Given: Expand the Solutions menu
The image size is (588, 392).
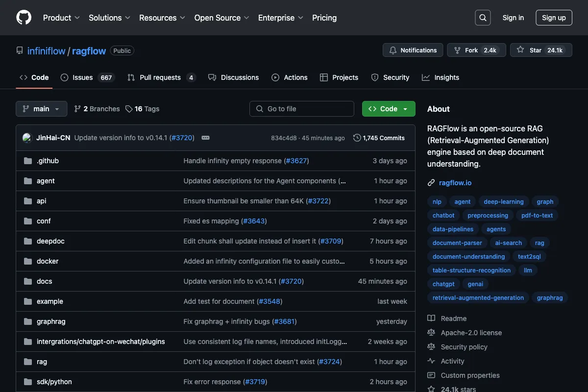Looking at the screenshot, I should [109, 18].
